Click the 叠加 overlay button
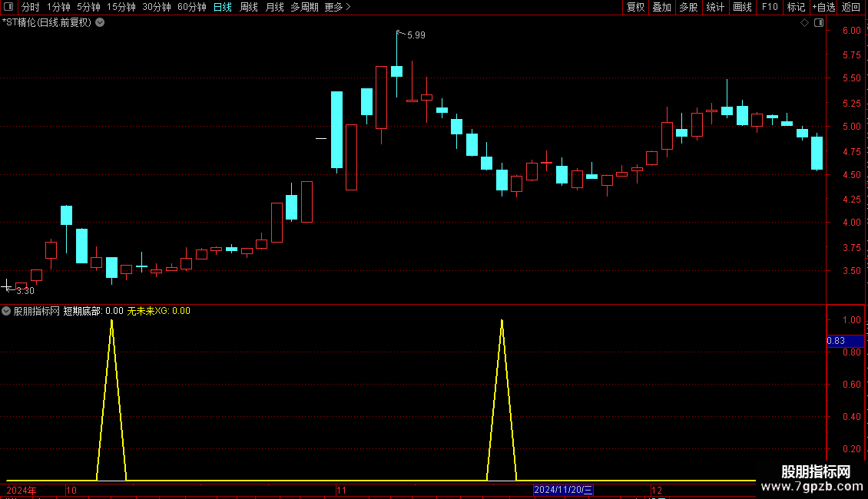The image size is (868, 499). tap(661, 7)
